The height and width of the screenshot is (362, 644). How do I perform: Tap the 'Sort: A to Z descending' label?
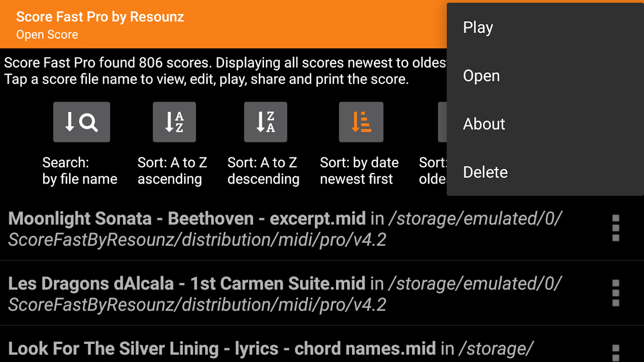263,171
